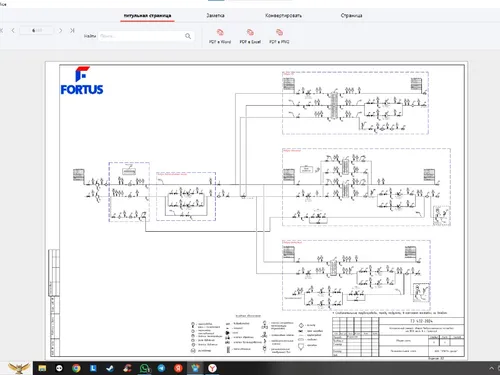Select the active PDF viewer taskbar icon
This screenshot has height=375, width=500.
click(x=195, y=368)
